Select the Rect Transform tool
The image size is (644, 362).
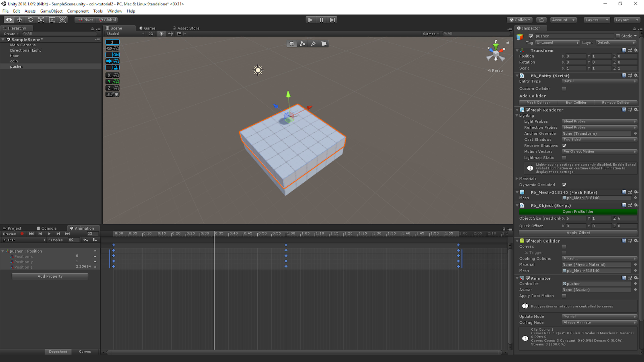point(52,20)
